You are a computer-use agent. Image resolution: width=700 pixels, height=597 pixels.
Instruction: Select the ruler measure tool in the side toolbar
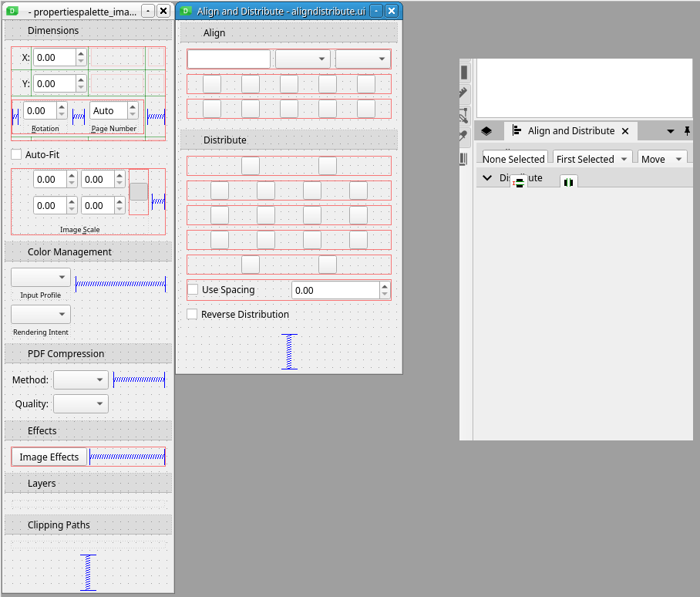point(464,93)
